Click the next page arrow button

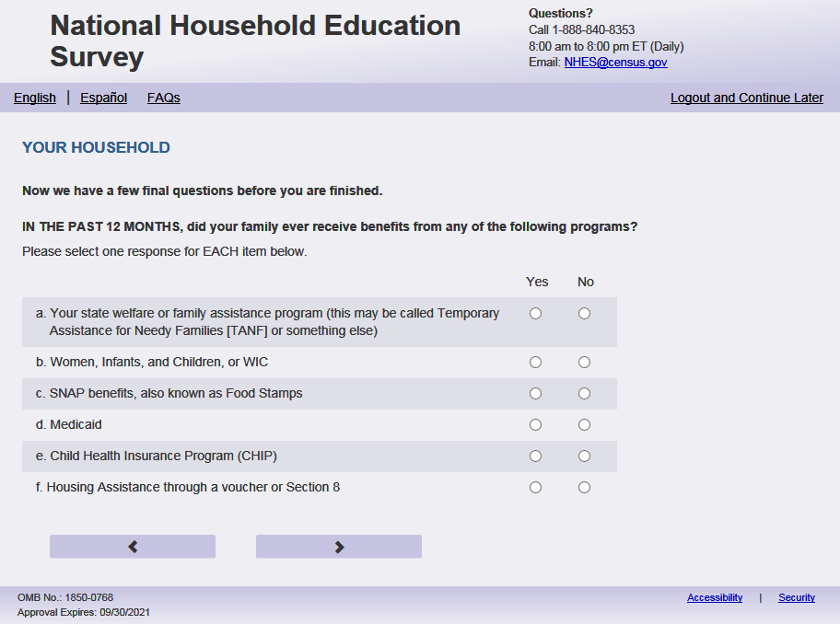click(339, 547)
